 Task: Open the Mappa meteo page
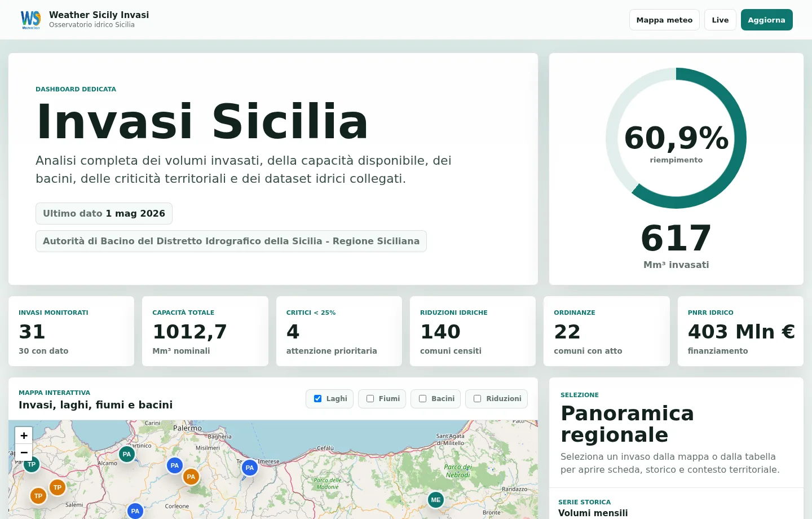(x=664, y=20)
